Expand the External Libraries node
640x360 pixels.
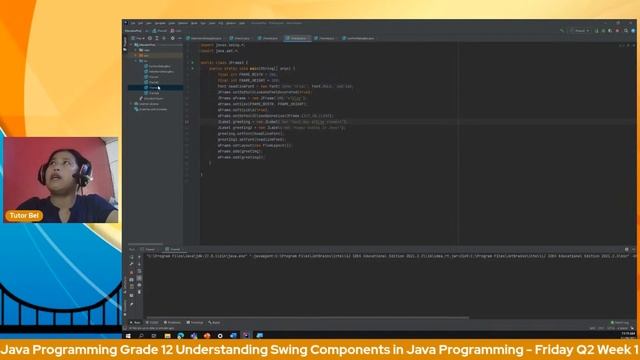[x=131, y=104]
